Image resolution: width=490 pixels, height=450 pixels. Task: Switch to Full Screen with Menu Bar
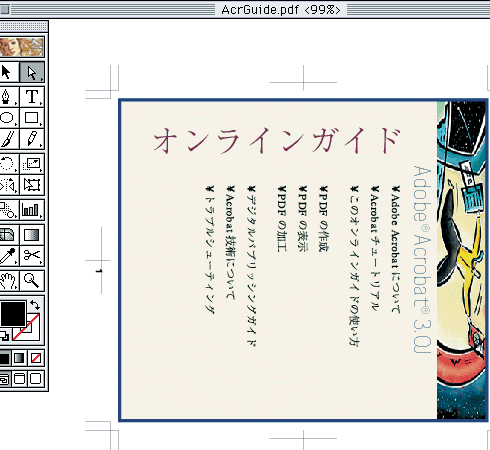coord(19,379)
